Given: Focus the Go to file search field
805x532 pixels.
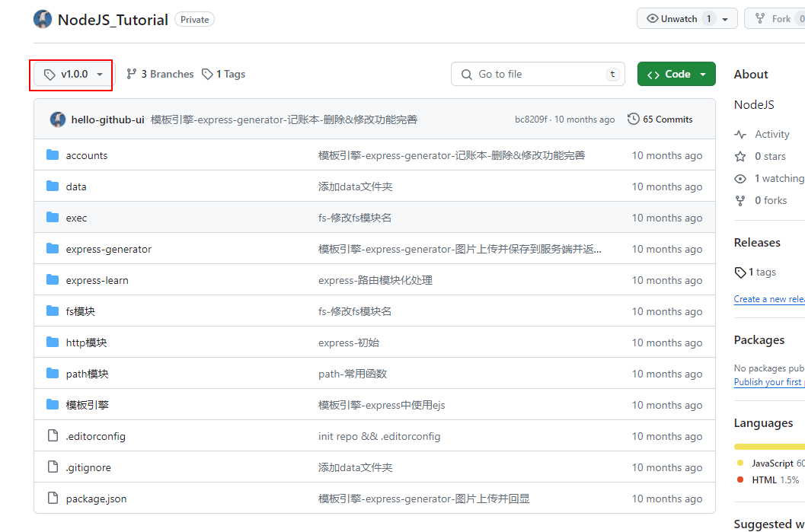Looking at the screenshot, I should tap(538, 75).
